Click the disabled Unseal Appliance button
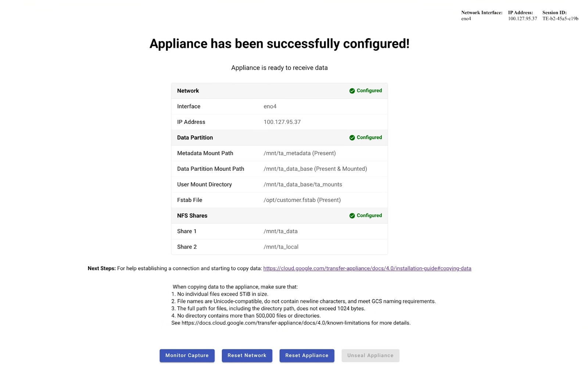588x374 pixels. pos(370,355)
